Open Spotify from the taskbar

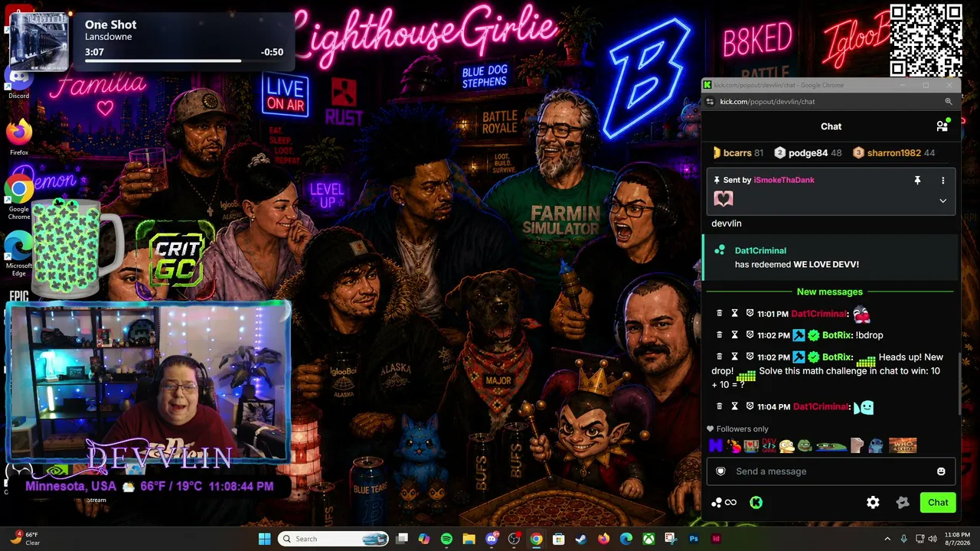click(x=446, y=539)
